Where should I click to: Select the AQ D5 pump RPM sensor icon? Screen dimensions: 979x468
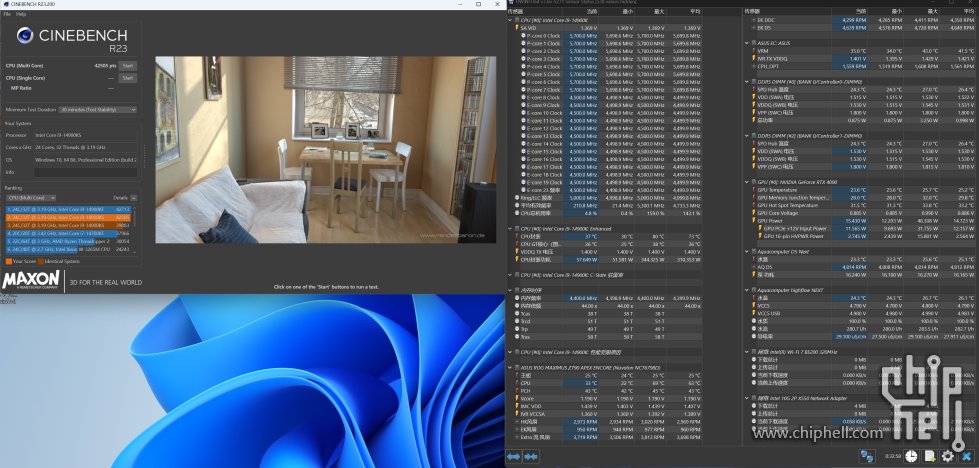click(x=754, y=267)
